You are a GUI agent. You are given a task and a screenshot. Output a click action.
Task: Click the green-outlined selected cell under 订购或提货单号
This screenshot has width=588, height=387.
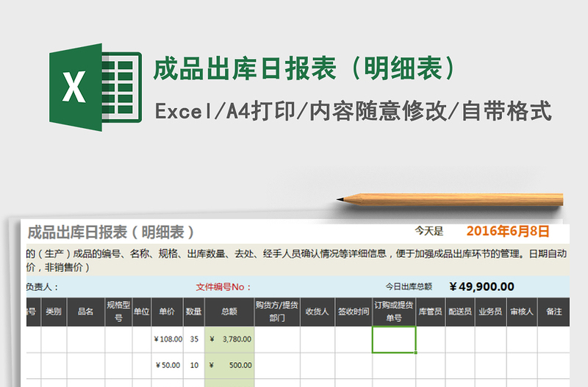pos(394,340)
